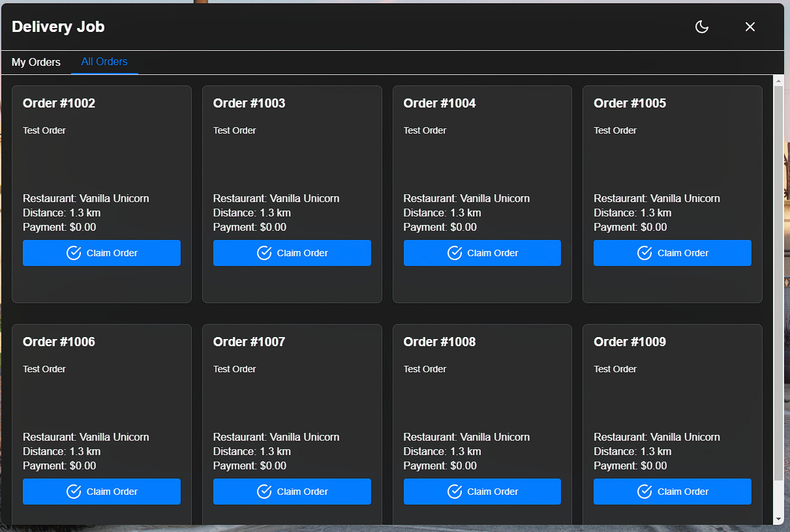This screenshot has width=790, height=532.
Task: Claim Order #1004
Action: (482, 253)
